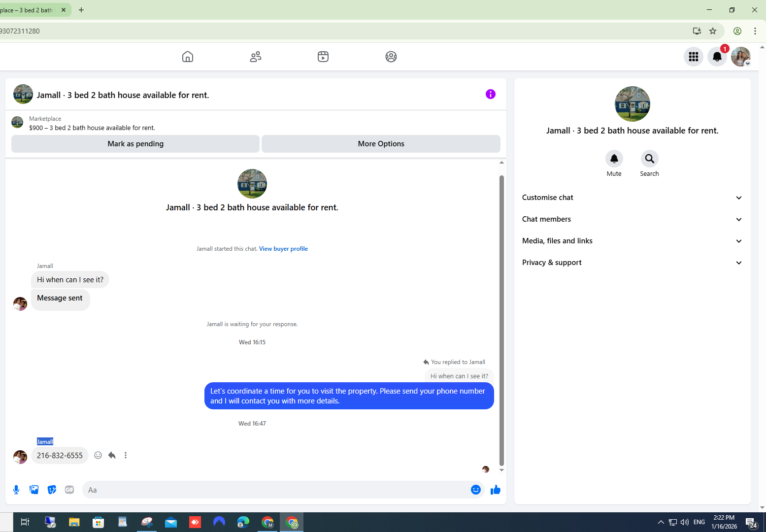This screenshot has width=766, height=532.
Task: Show hidden system tray icons
Action: coord(661,522)
